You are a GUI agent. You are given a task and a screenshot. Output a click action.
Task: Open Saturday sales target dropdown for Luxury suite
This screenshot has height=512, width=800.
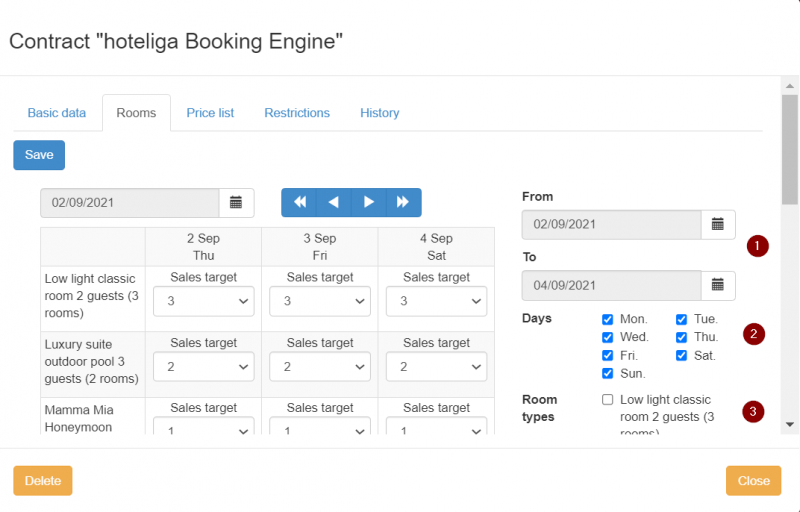pyautogui.click(x=436, y=367)
